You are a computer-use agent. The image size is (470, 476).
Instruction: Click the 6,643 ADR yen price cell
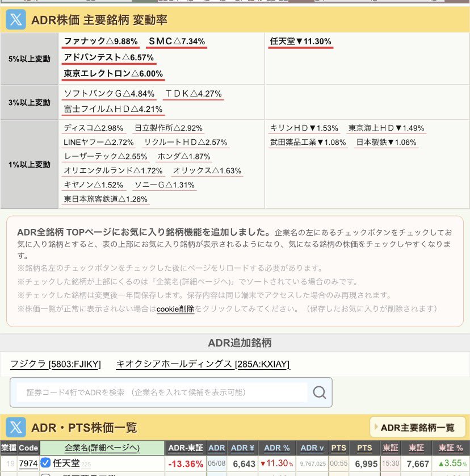[244, 464]
